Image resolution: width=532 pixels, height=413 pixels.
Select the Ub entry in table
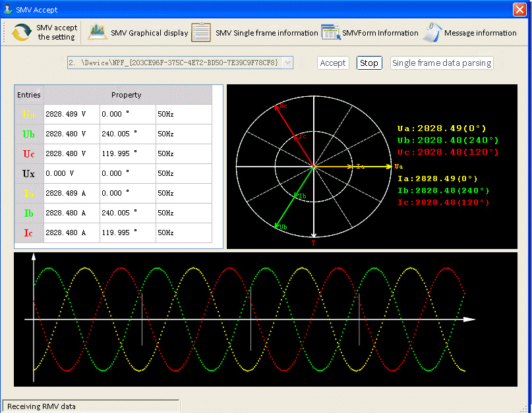(28, 134)
